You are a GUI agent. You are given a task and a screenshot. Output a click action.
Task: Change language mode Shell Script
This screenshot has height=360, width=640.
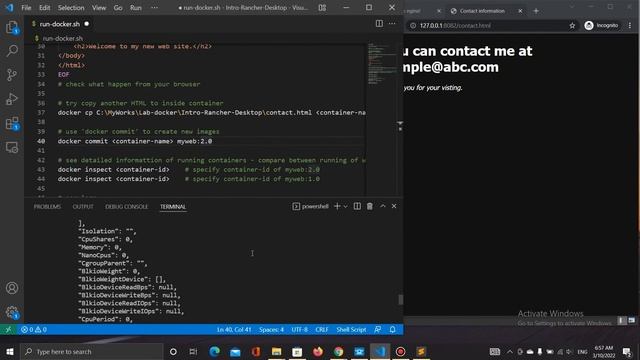pyautogui.click(x=351, y=329)
